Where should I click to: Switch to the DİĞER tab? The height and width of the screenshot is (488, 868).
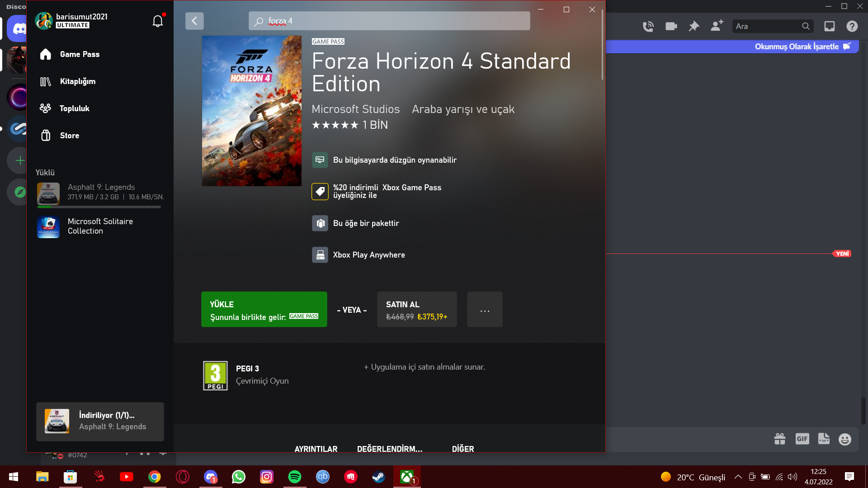point(463,449)
